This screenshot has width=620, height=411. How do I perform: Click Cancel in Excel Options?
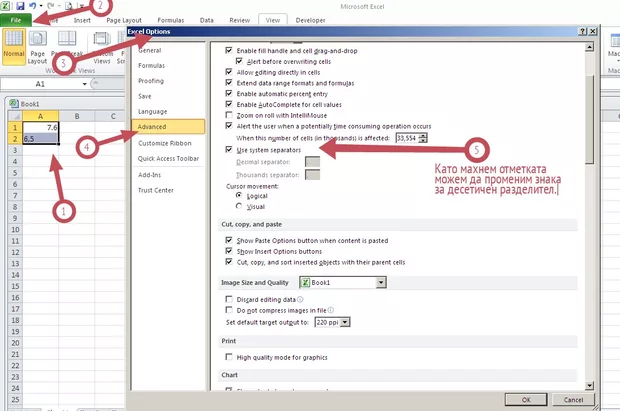(573, 400)
